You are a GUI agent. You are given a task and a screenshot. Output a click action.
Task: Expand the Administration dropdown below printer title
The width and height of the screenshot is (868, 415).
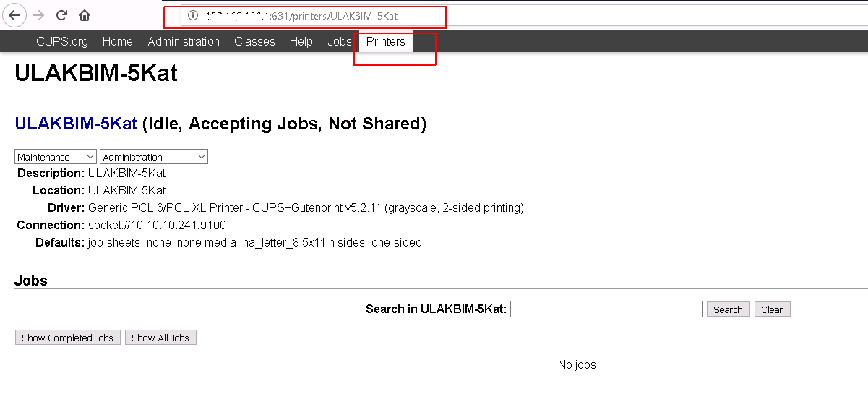153,157
